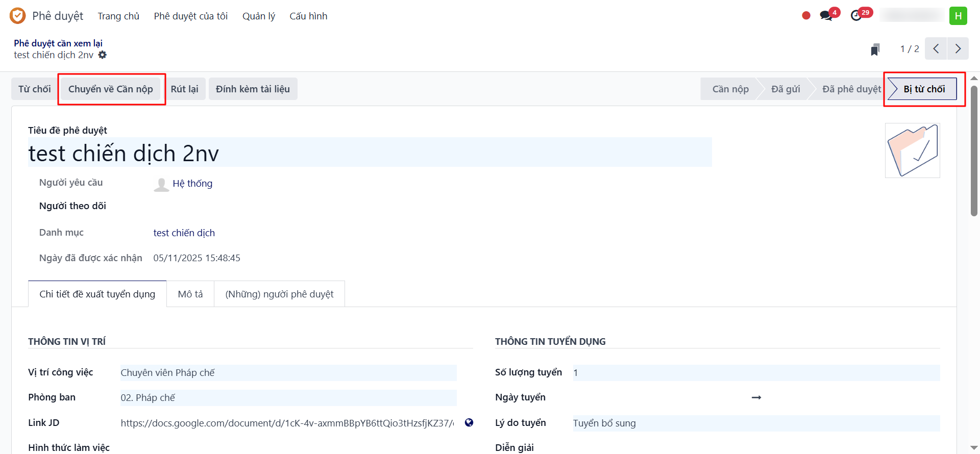Click the green H user avatar
Viewport: 980px width, 454px height.
(958, 16)
